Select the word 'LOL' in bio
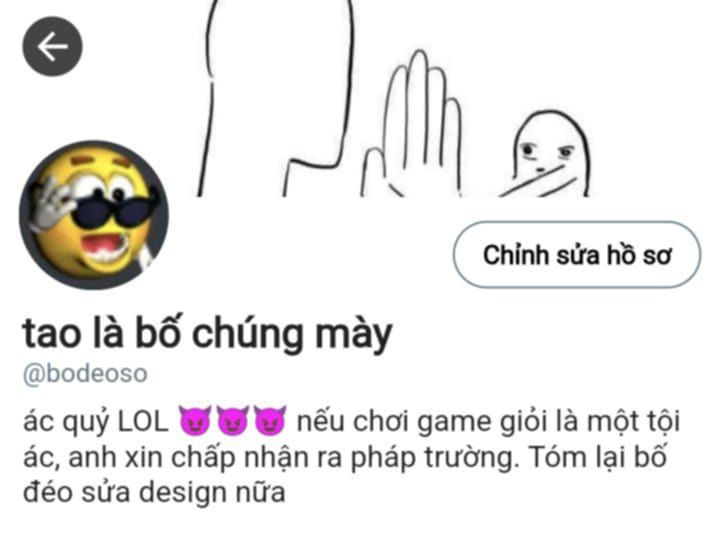The height and width of the screenshot is (542, 720). click(x=143, y=422)
